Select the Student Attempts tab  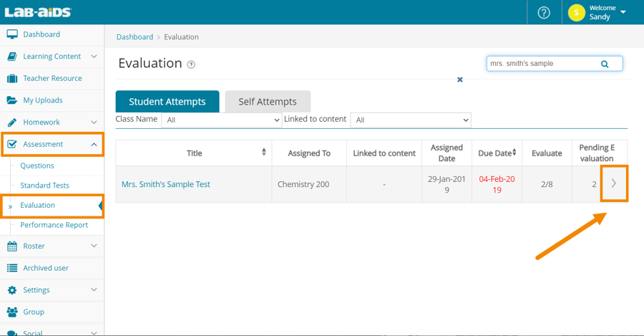point(167,102)
